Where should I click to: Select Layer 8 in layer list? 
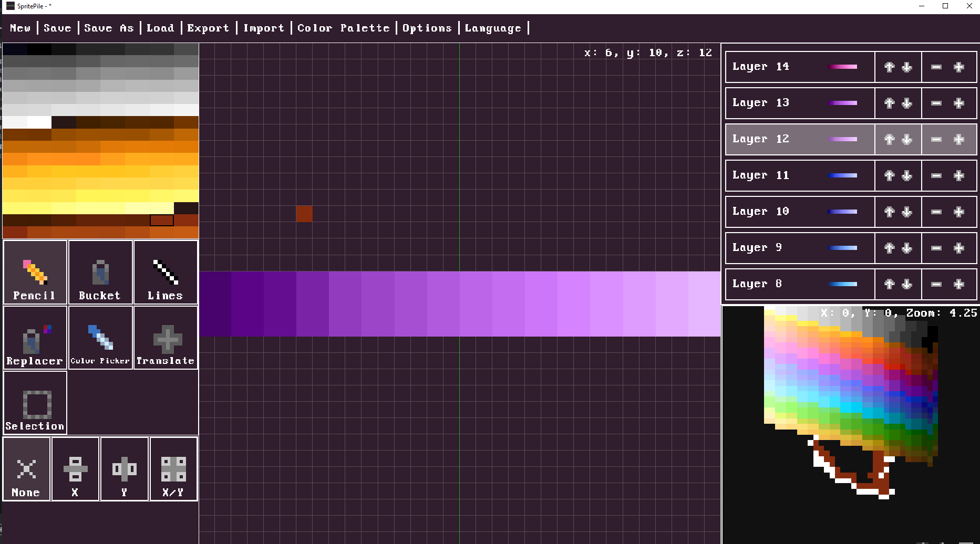click(800, 284)
